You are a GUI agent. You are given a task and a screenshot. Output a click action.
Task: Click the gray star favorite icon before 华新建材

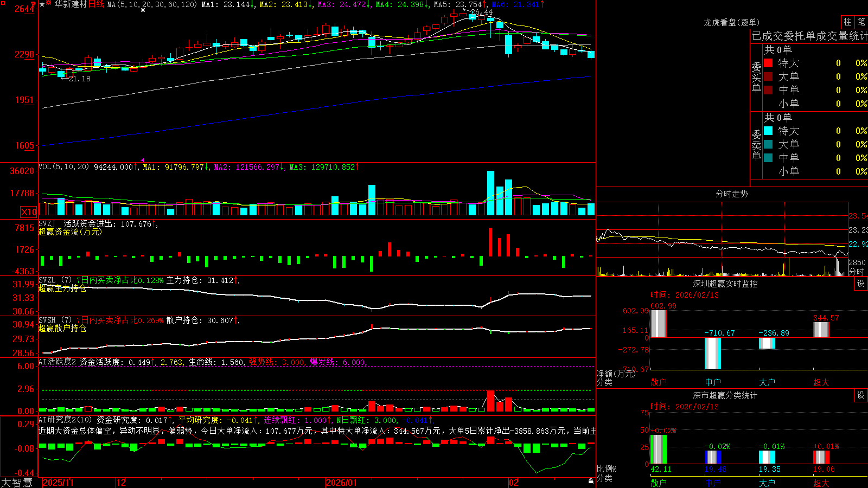click(x=42, y=4)
